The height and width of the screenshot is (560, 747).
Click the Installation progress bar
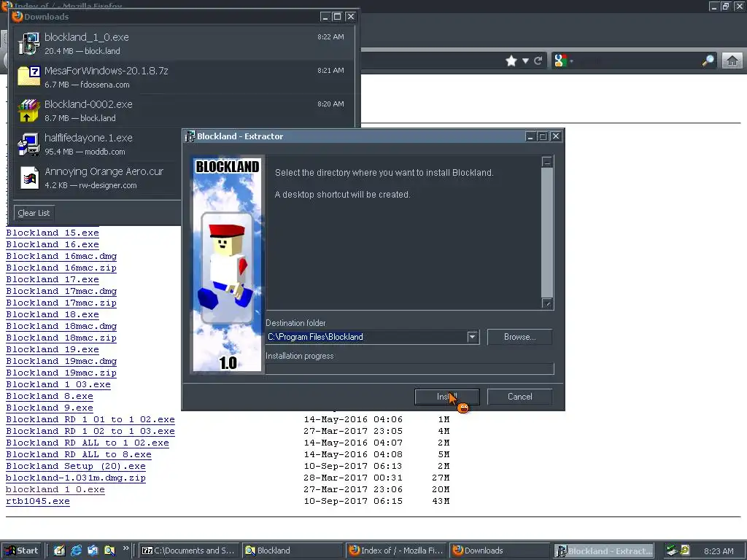[410, 368]
